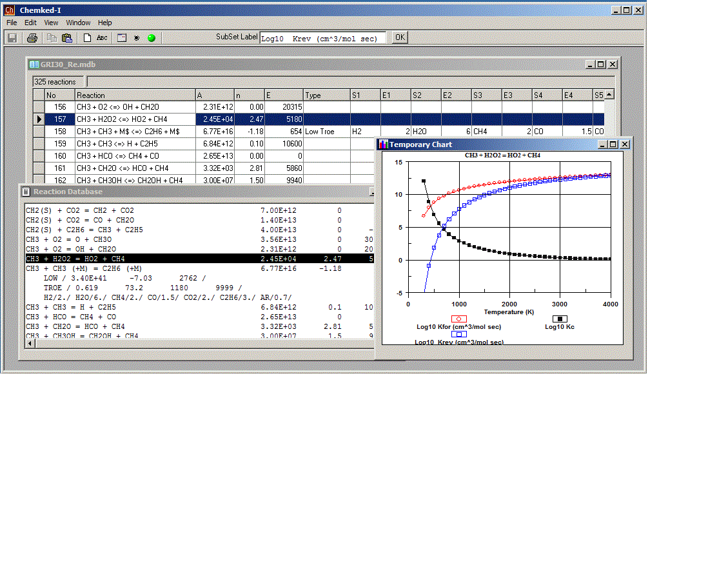Click the green ball toolbar icon
This screenshot has width=728, height=585.
152,38
